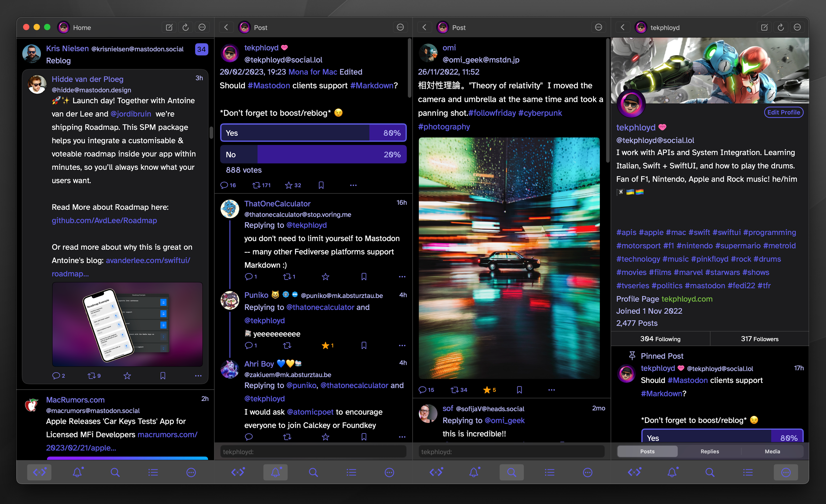Click compose icon in Home column header
The width and height of the screenshot is (826, 504).
[169, 28]
